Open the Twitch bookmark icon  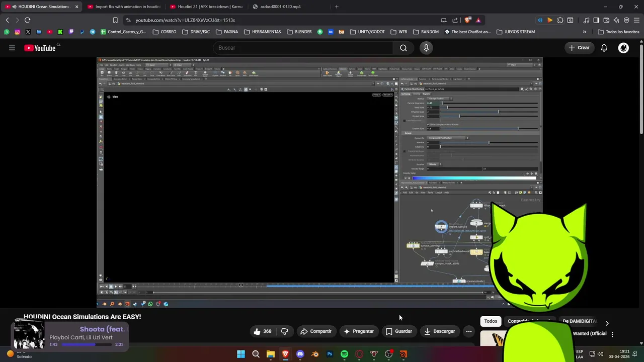[x=71, y=32]
